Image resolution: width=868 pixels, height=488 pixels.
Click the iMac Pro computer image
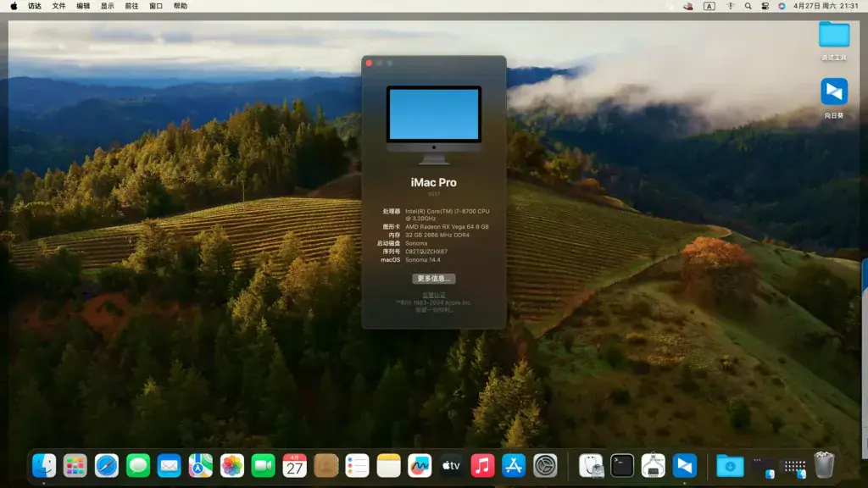(x=433, y=125)
